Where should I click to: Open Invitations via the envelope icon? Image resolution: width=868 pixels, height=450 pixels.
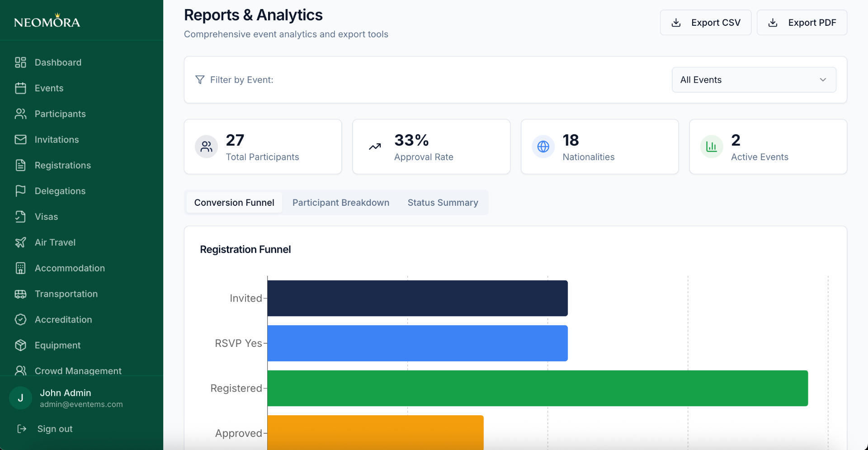21,139
